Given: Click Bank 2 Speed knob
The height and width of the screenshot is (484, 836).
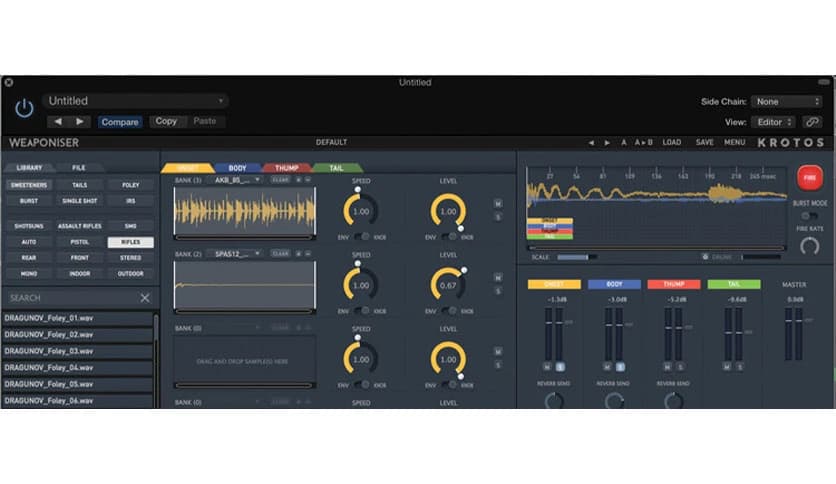Looking at the screenshot, I should tap(360, 285).
